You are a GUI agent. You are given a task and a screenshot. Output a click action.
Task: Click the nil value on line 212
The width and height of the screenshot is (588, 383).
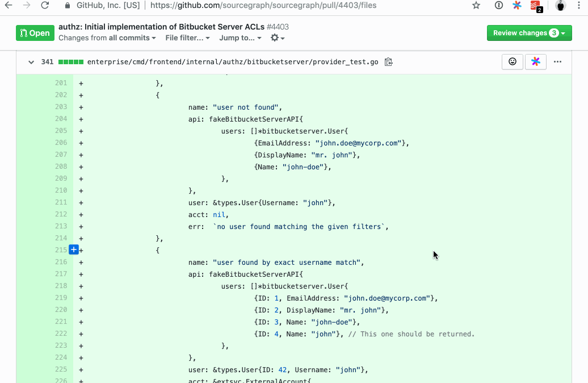219,215
